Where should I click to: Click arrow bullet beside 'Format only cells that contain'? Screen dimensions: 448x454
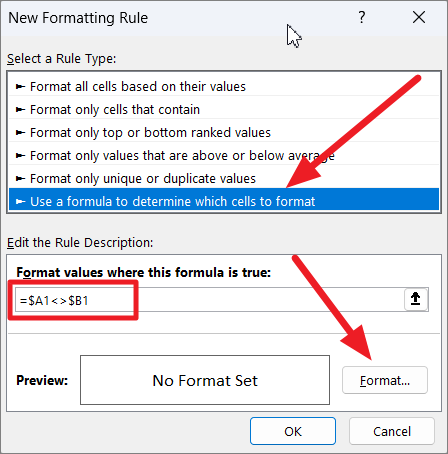(20, 110)
